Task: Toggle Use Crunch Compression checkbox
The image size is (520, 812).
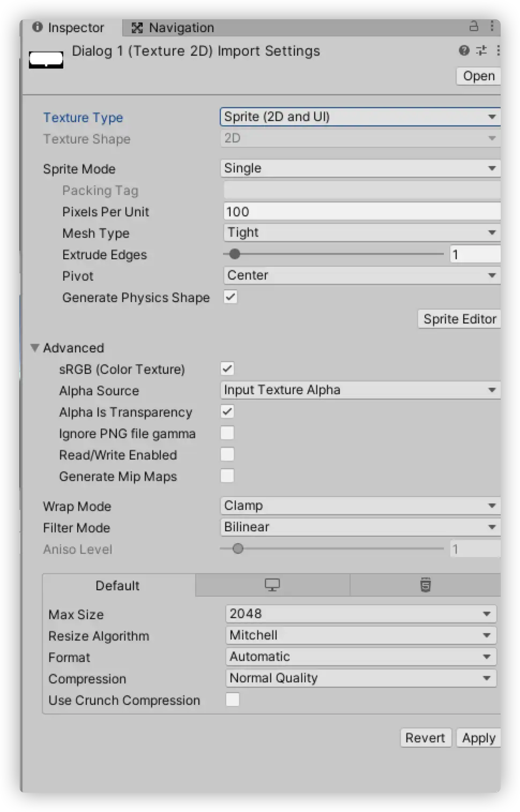Action: tap(233, 700)
